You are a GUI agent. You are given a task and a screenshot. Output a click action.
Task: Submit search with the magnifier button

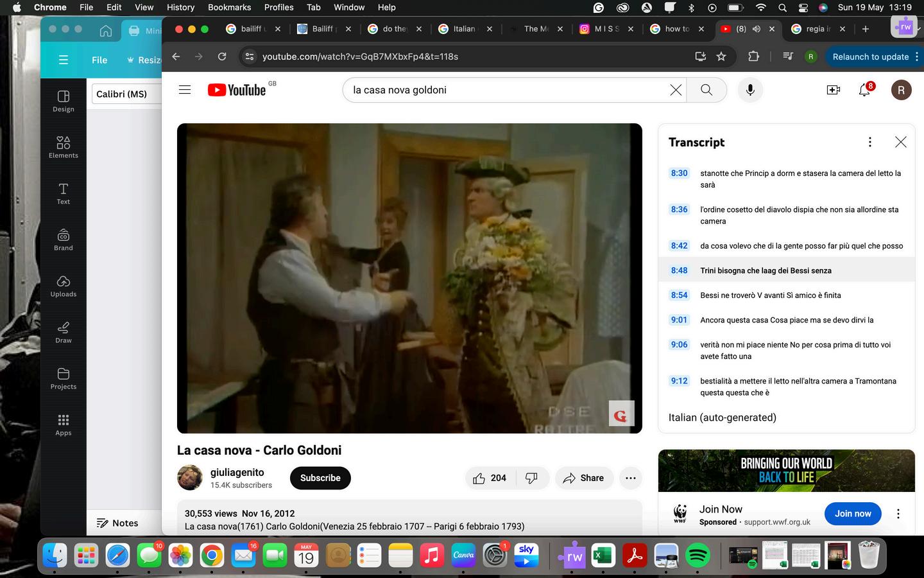coord(706,90)
